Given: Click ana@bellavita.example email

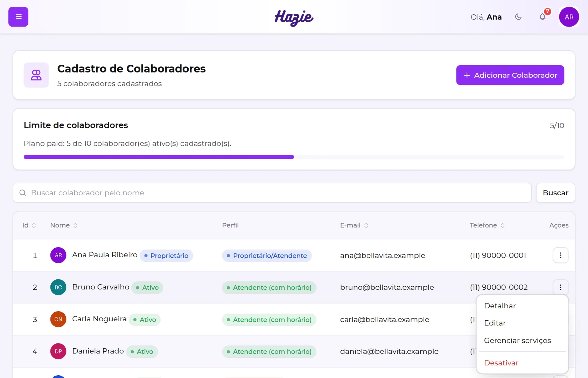Looking at the screenshot, I should [383, 255].
